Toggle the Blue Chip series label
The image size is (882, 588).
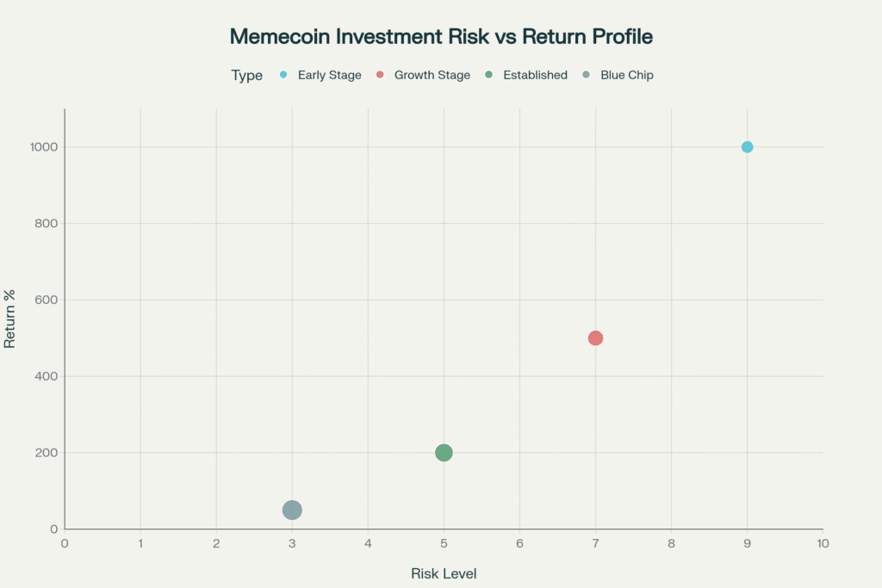point(626,75)
